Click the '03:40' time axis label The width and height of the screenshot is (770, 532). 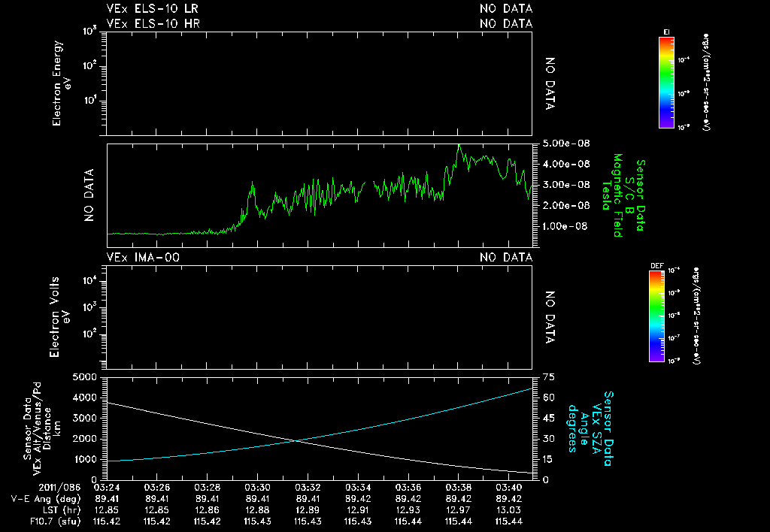coord(509,488)
